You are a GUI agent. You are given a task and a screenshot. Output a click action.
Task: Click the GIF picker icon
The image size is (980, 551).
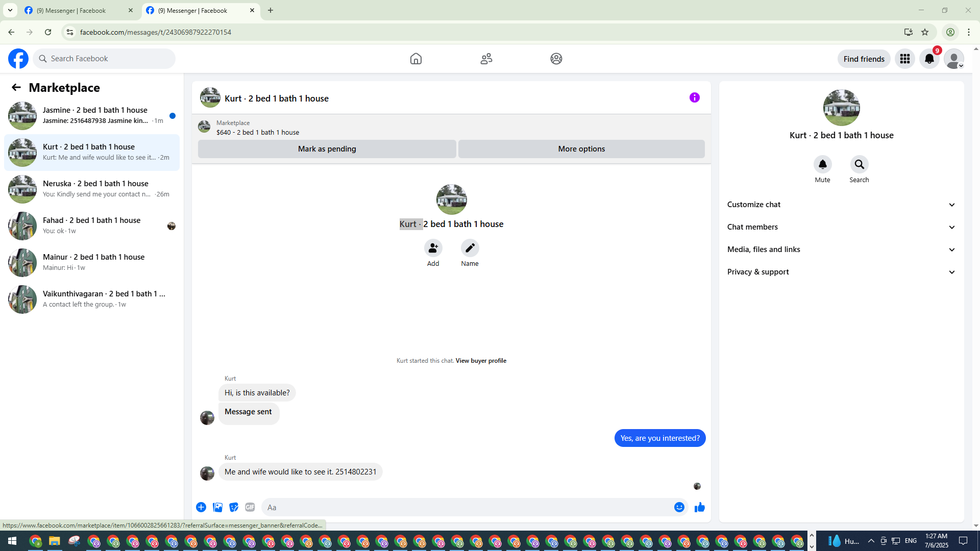[250, 507]
